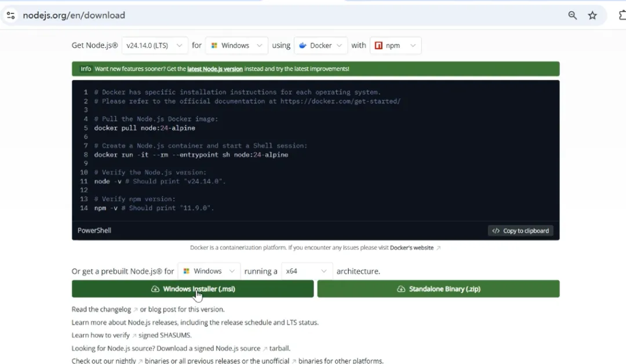
Task: Open the Docker install method dropdown
Action: (321, 45)
